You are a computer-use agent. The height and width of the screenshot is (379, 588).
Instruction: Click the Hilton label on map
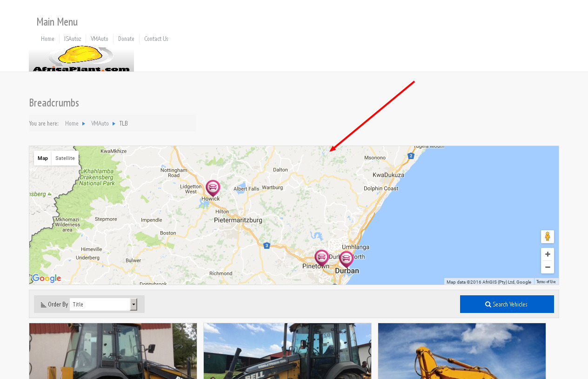pyautogui.click(x=222, y=212)
